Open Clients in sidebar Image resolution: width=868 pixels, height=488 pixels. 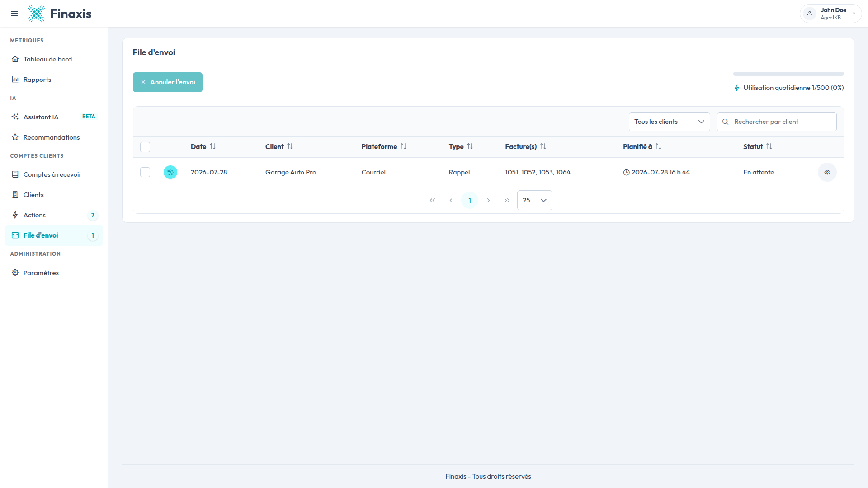(x=54, y=195)
